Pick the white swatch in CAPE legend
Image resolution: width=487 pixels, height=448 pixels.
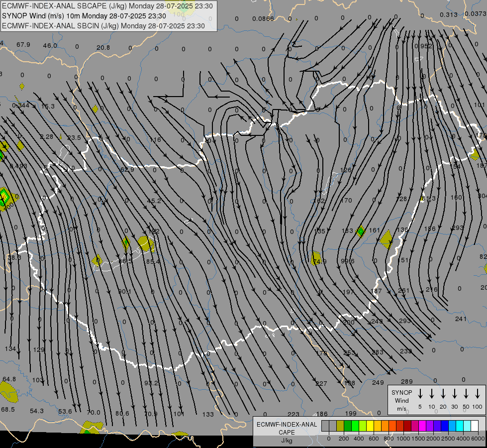[x=474, y=426]
